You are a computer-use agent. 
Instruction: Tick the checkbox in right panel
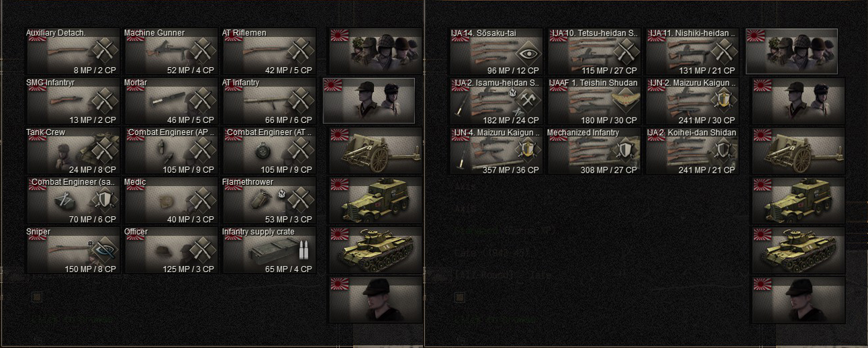(x=460, y=296)
